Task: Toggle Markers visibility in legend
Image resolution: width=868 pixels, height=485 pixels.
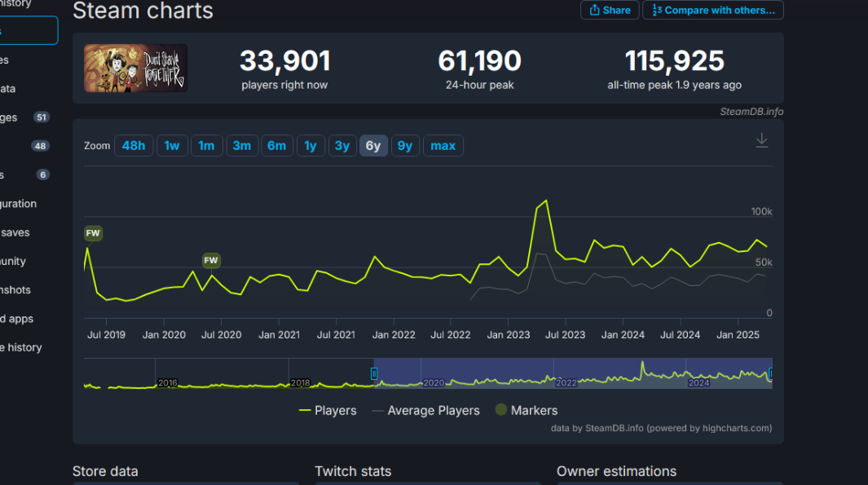Action: [x=527, y=410]
